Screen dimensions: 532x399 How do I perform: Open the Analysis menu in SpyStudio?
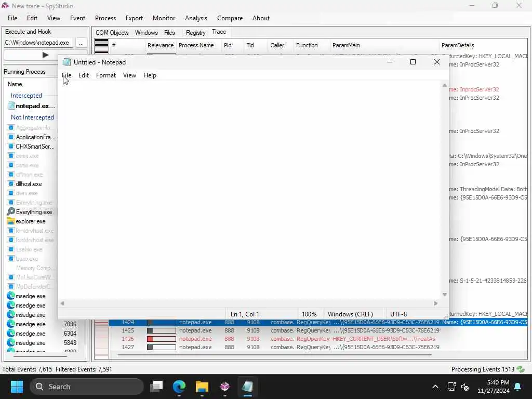coord(196,18)
